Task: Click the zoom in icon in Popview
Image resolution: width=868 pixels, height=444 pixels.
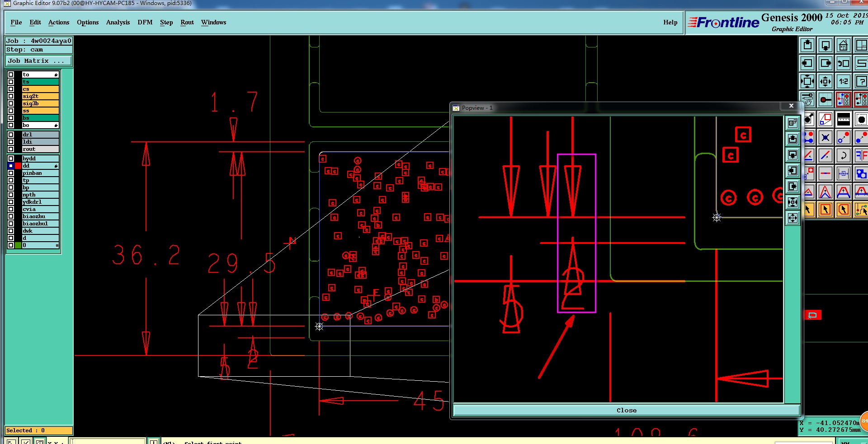Action: click(793, 202)
